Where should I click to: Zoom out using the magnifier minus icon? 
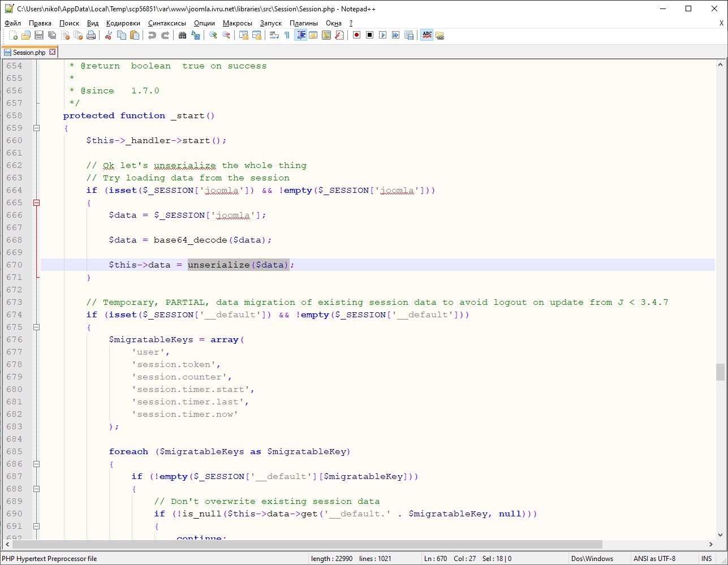(226, 36)
